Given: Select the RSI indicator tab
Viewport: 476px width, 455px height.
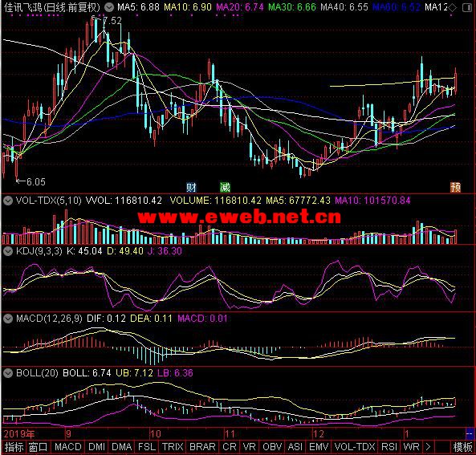Looking at the screenshot, I should click(389, 447).
